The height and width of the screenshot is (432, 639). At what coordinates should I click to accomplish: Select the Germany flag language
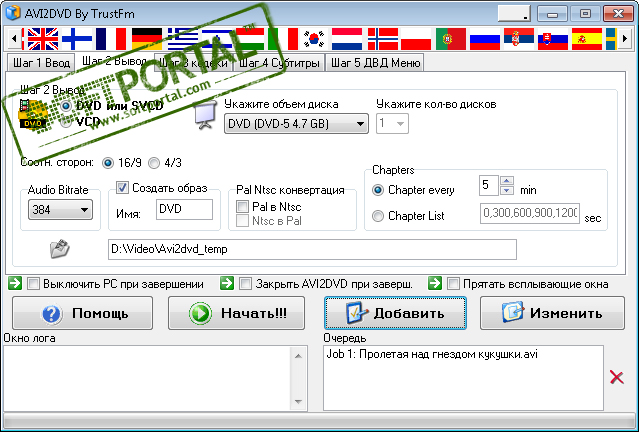tap(147, 39)
